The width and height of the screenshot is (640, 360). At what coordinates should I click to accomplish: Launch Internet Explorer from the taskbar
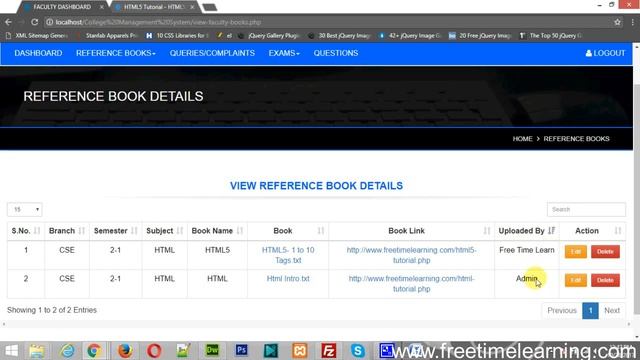tap(67, 351)
